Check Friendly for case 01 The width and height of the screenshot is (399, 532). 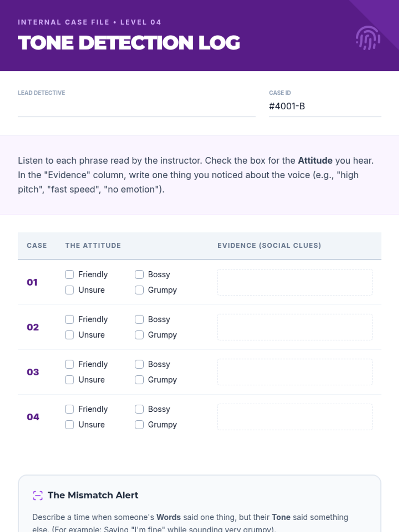[x=69, y=275]
